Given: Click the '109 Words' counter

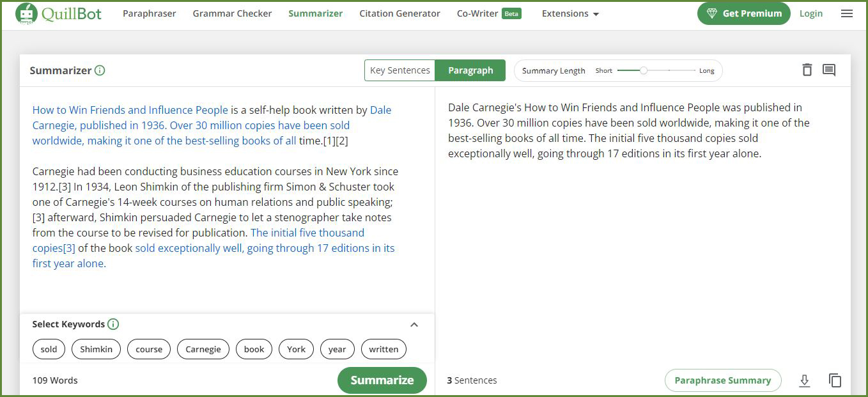Looking at the screenshot, I should 55,380.
